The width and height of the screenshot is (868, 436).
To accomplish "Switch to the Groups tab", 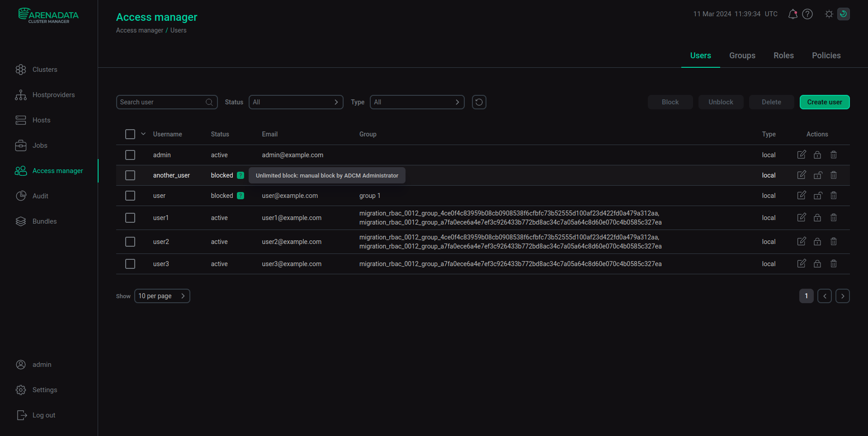I will (742, 56).
